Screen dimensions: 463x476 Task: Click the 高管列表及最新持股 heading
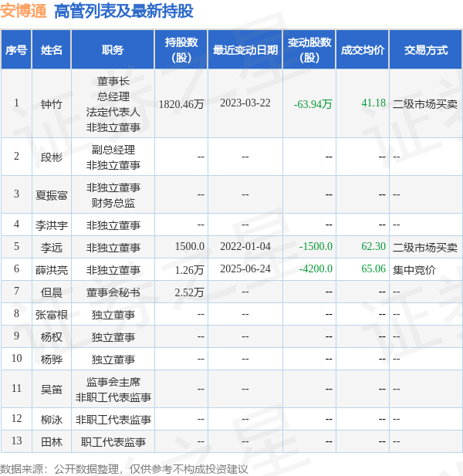(123, 12)
